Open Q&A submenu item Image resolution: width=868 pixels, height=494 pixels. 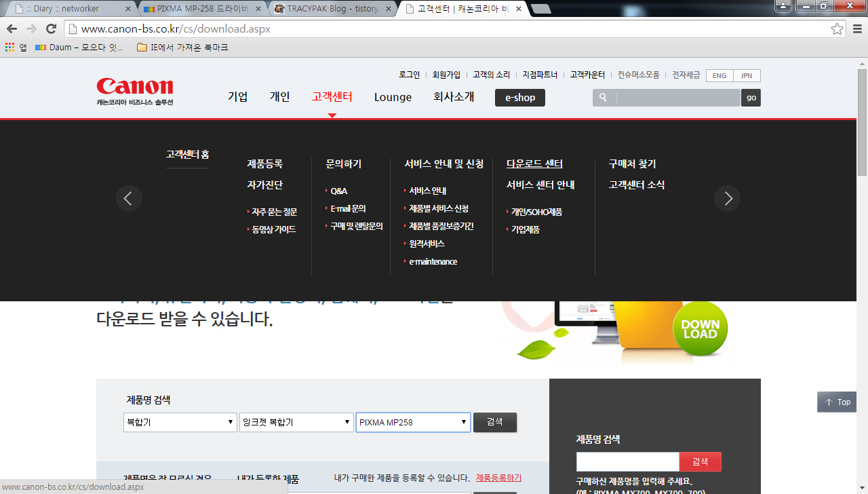tap(338, 191)
